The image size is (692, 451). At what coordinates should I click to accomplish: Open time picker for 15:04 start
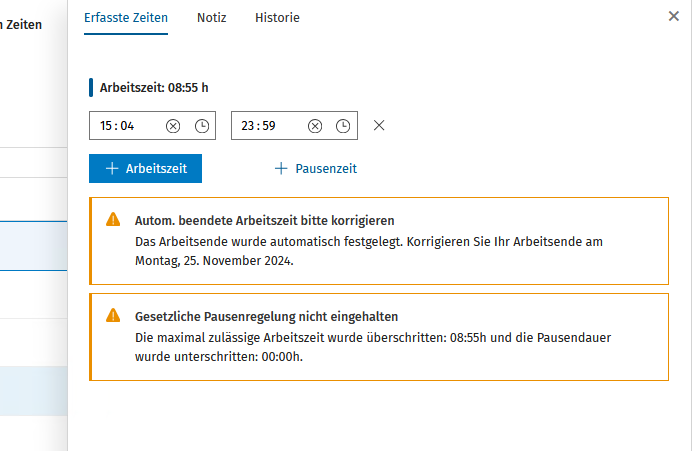202,126
